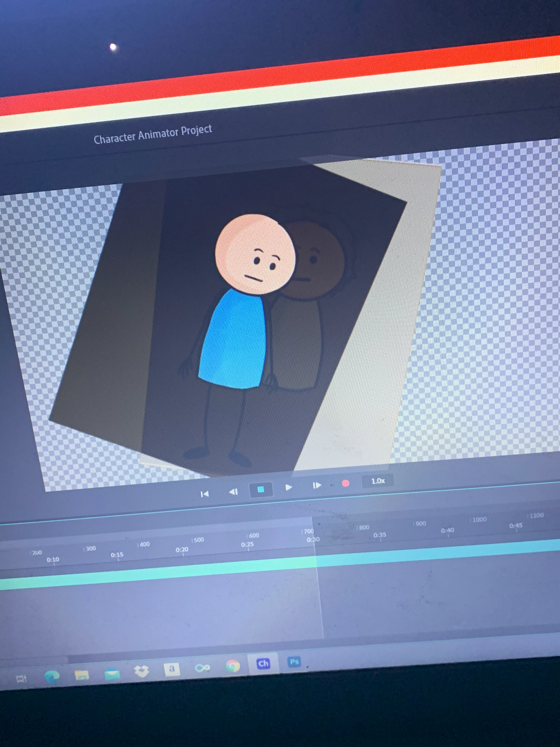Open the Mail app in the taskbar
Image resolution: width=560 pixels, height=747 pixels.
coord(112,674)
